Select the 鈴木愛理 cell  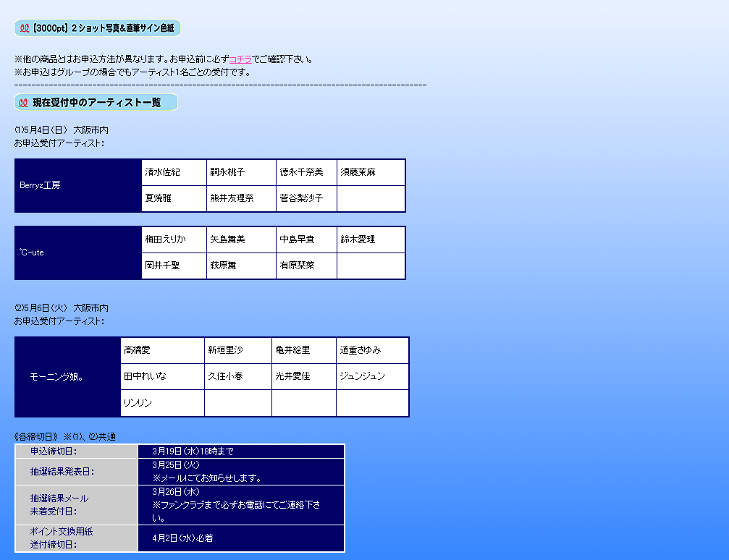(371, 239)
